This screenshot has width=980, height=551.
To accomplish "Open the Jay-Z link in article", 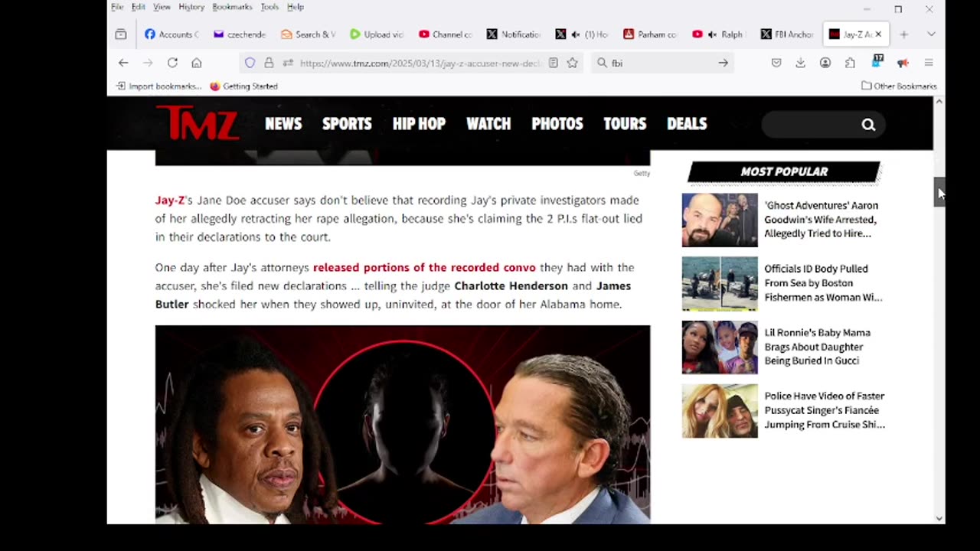I will (x=170, y=201).
